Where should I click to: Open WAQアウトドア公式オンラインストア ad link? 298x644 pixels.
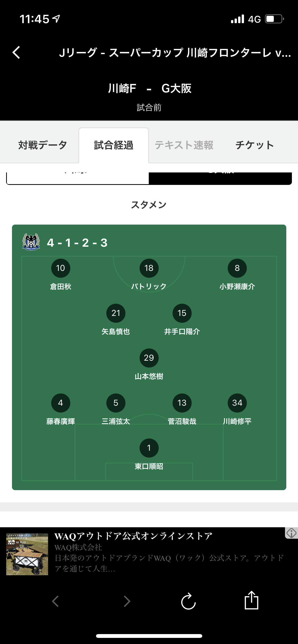click(x=133, y=536)
